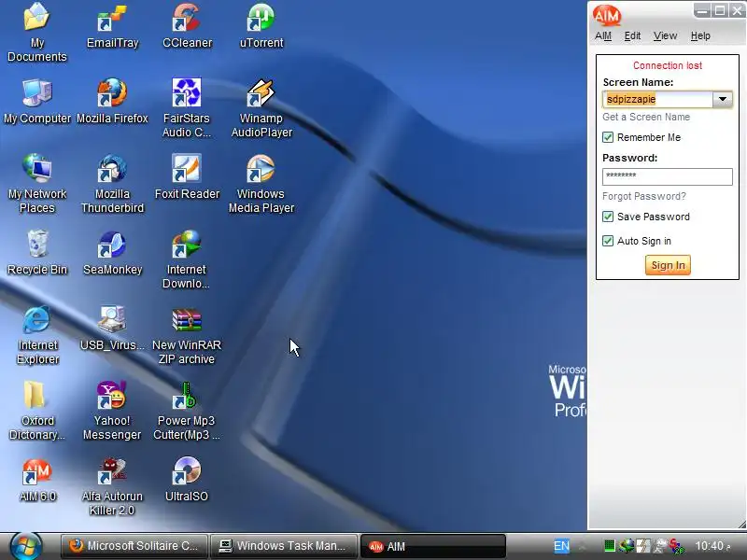Click the Screen Name input field
The width and height of the screenshot is (747, 560).
point(657,99)
